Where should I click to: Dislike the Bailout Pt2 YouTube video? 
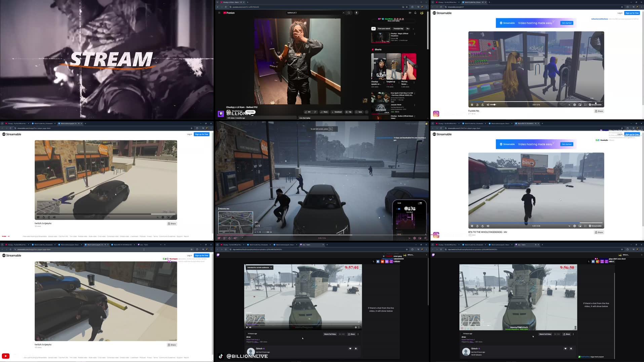(x=315, y=112)
